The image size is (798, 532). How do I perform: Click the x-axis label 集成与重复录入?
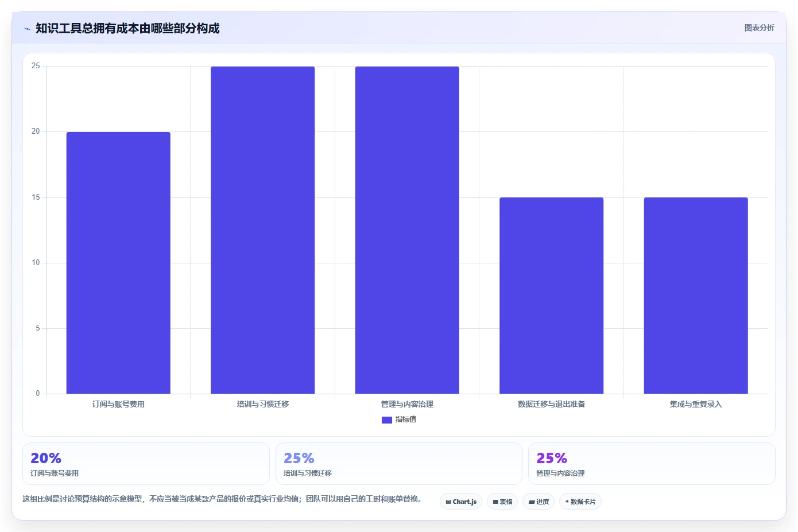(x=696, y=404)
